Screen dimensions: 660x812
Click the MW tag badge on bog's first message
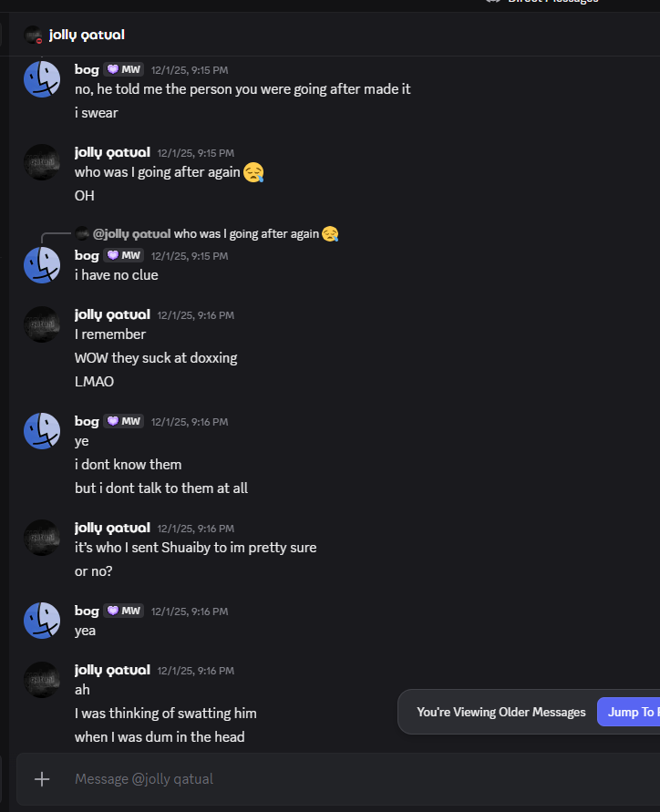coord(123,69)
